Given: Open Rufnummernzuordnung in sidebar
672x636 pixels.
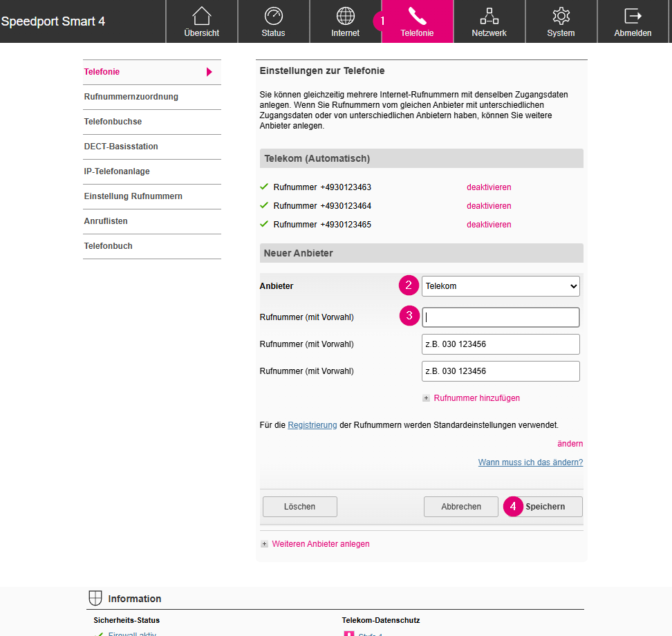Looking at the screenshot, I should (x=131, y=97).
